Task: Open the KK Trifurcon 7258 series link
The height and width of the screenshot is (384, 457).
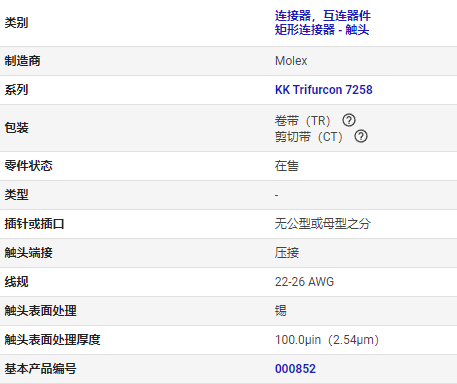Action: point(324,90)
